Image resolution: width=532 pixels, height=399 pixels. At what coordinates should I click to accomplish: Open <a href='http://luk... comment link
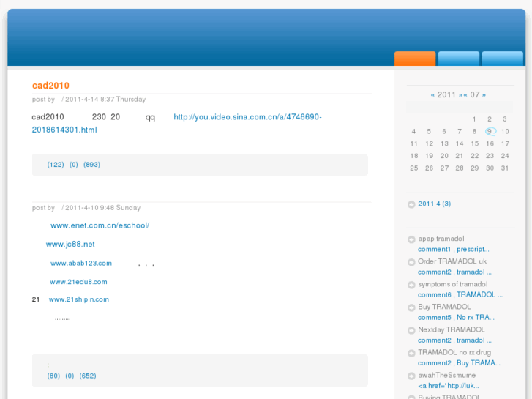pos(448,386)
